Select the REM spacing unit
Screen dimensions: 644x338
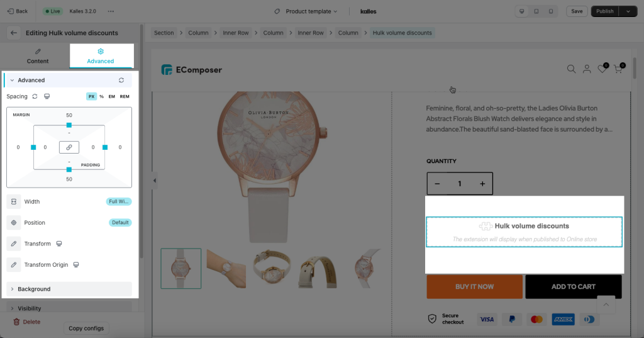[125, 96]
